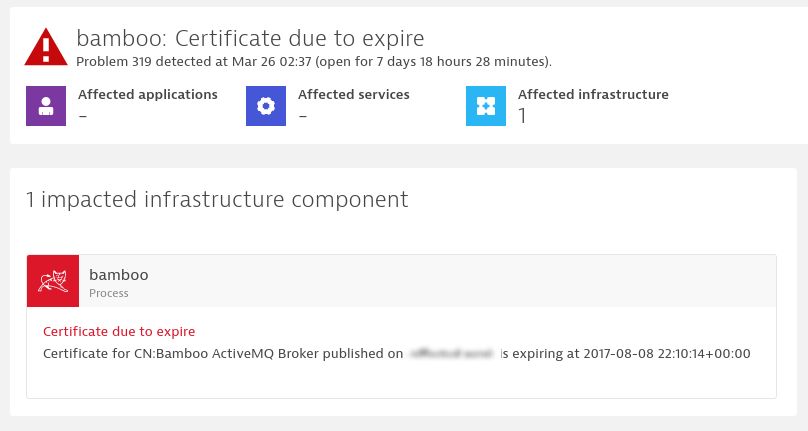808x431 pixels.
Task: Select the Affected applications label
Action: (148, 94)
